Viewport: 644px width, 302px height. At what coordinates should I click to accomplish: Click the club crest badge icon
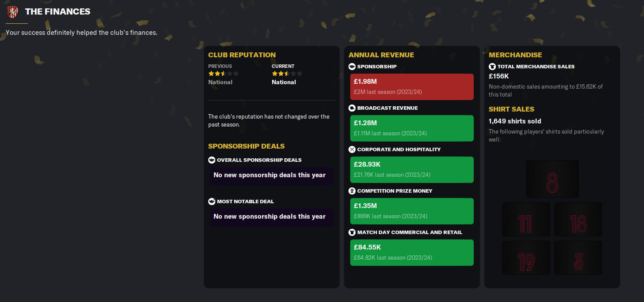click(13, 11)
